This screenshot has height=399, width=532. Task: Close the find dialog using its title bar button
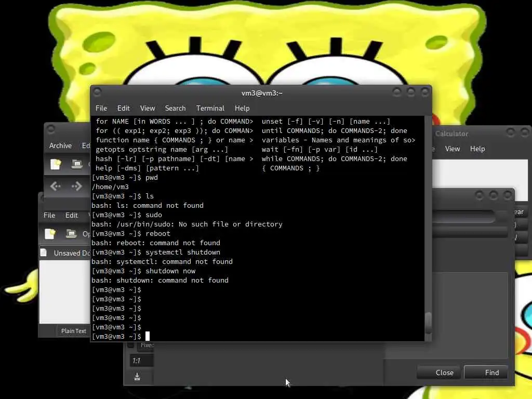[x=507, y=195]
